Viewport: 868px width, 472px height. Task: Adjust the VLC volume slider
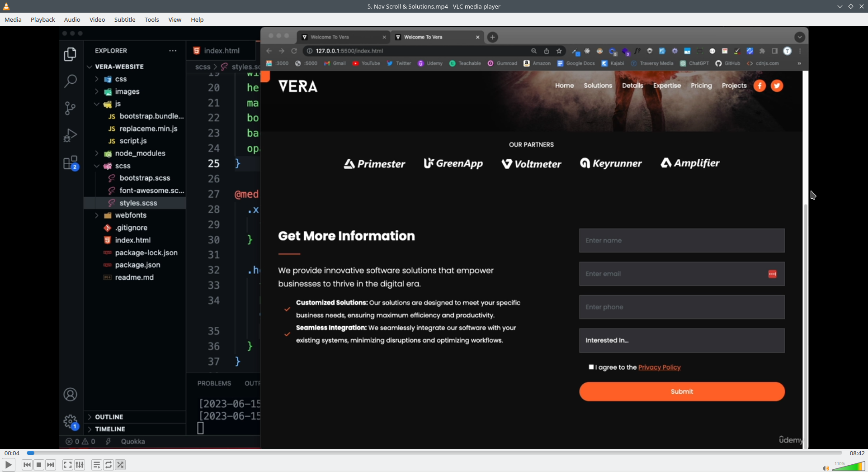[849, 466]
